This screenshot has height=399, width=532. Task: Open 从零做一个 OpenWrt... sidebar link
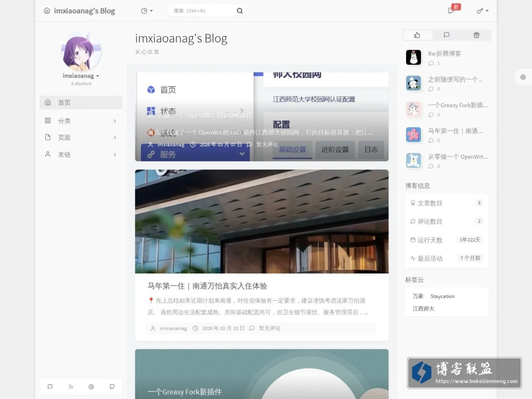point(458,156)
